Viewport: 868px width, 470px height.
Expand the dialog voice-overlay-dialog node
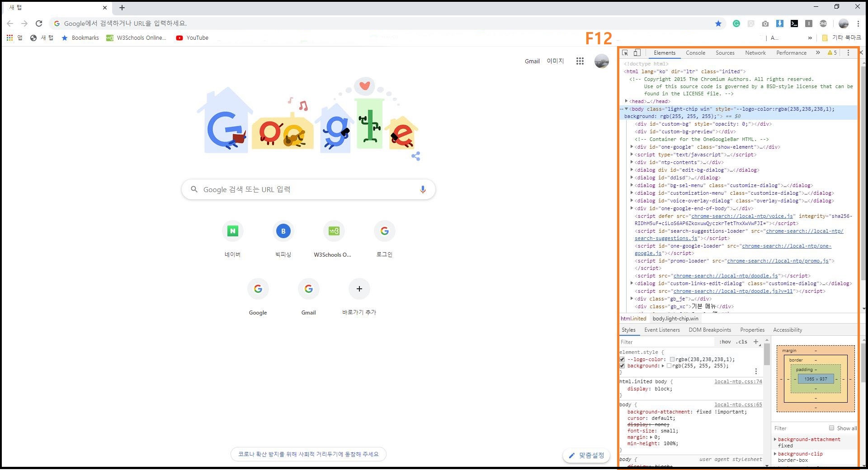point(632,201)
